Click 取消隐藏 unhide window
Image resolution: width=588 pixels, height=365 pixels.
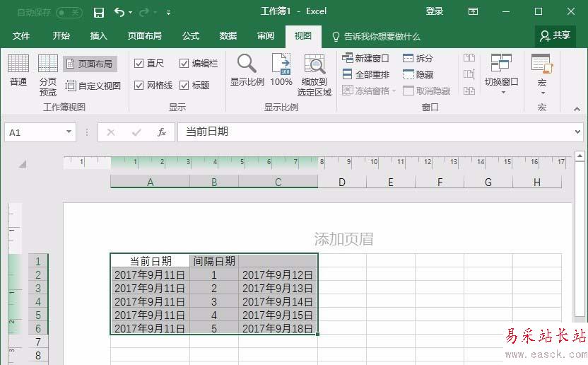tap(427, 91)
